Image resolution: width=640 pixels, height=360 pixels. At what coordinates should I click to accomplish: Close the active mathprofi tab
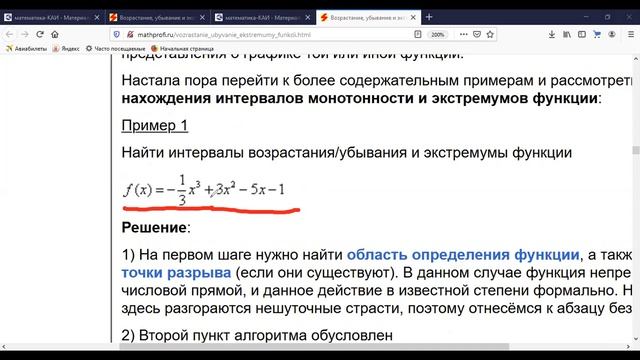[x=413, y=18]
